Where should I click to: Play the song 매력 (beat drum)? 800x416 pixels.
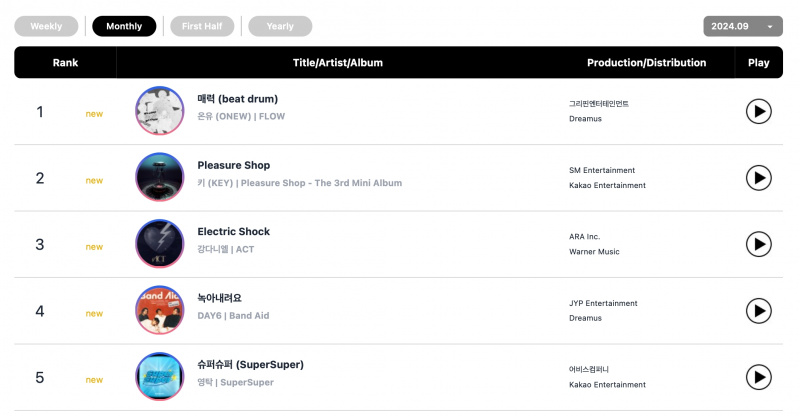point(759,111)
